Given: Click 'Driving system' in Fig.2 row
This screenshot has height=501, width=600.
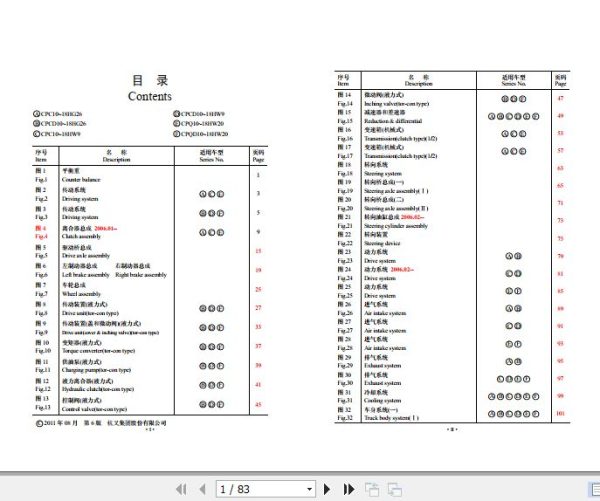Looking at the screenshot, I should (x=80, y=199).
